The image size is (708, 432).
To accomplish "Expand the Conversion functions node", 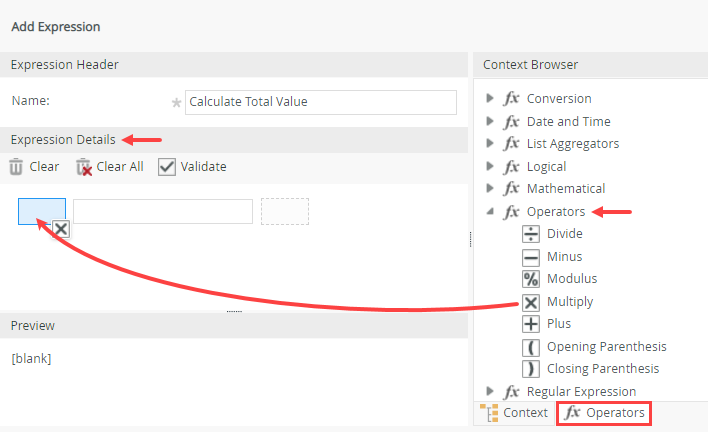I will (489, 99).
